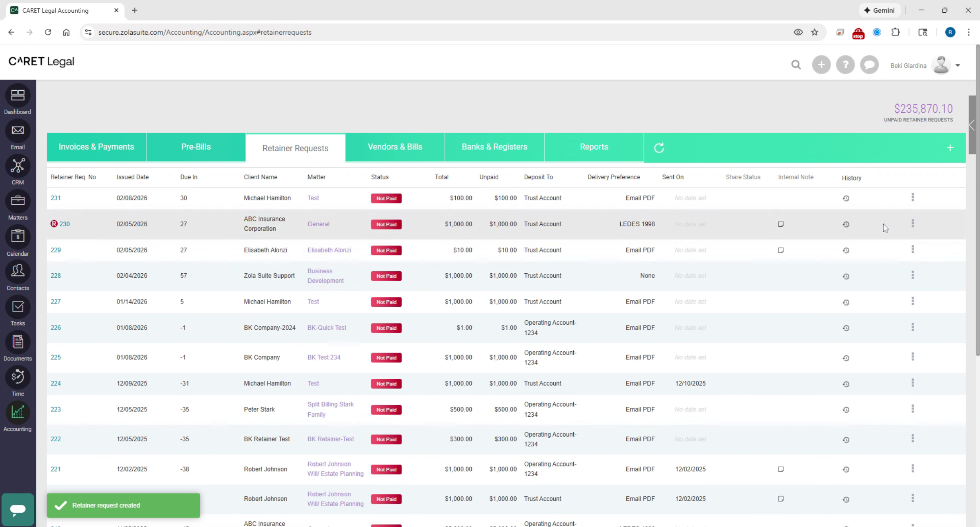Click the search magnifier in the header
The image size is (980, 527).
(796, 65)
